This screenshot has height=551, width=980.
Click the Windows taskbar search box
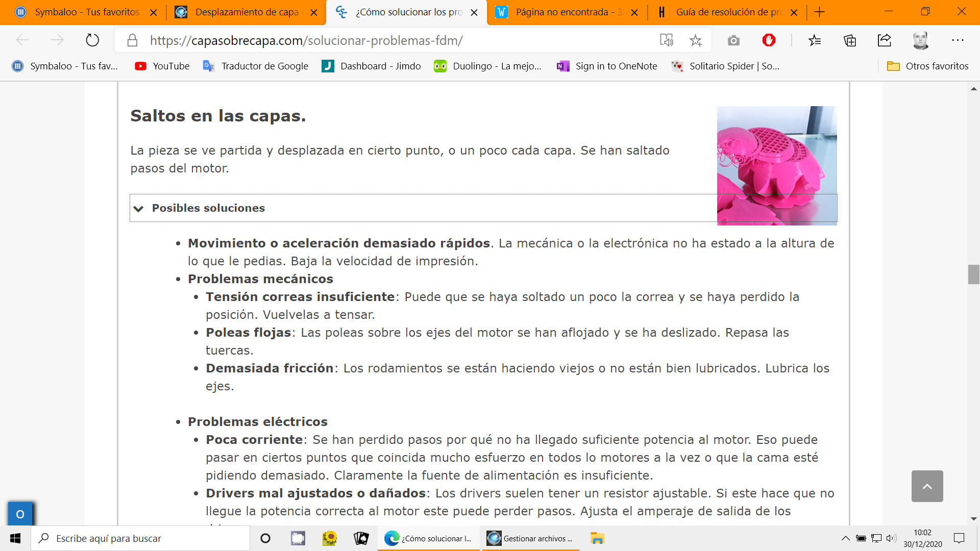click(x=140, y=538)
